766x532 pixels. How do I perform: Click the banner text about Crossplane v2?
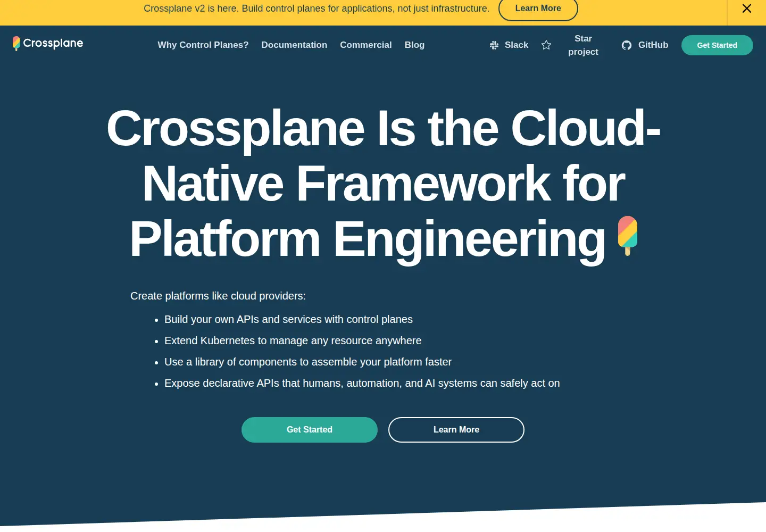[x=317, y=9]
